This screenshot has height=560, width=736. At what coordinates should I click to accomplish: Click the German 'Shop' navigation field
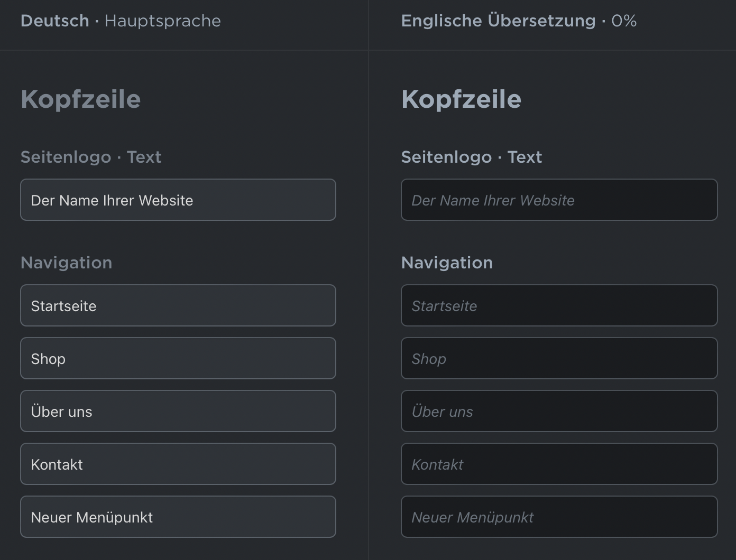pos(178,358)
